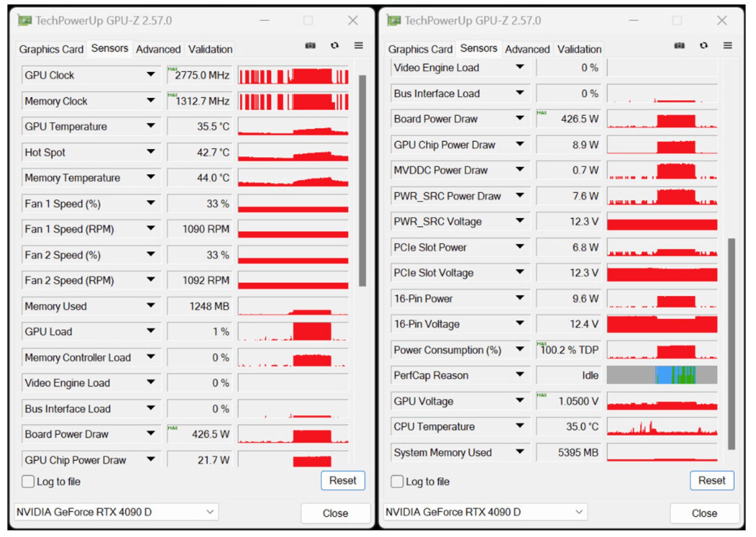
Task: Open GPU selector dropdown in right window
Action: 485,512
